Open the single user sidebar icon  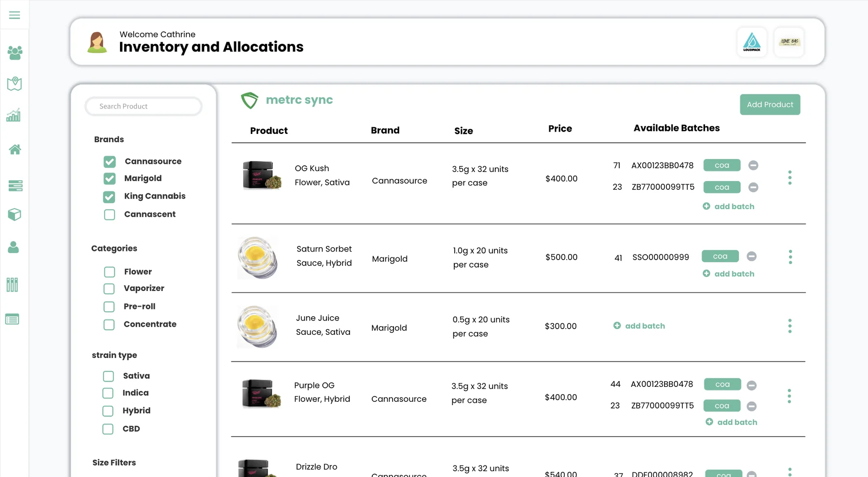[x=14, y=247]
